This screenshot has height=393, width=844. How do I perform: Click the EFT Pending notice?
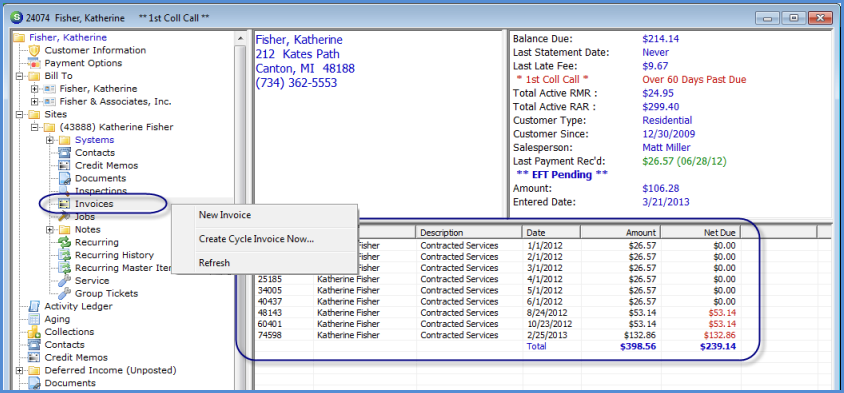coord(561,175)
